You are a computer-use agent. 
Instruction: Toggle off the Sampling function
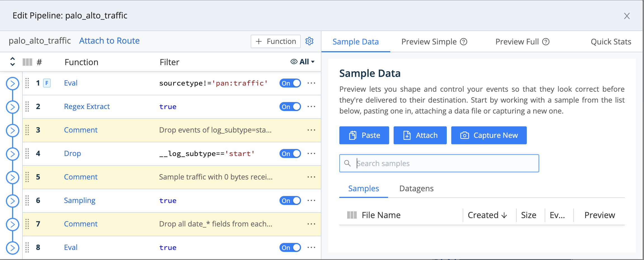[290, 200]
